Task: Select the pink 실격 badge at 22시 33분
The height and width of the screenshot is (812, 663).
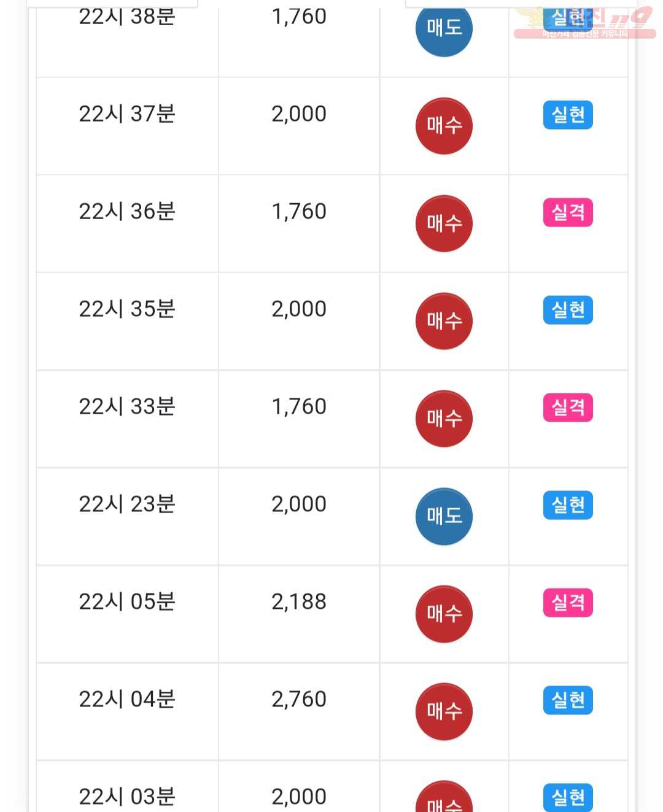Action: (568, 408)
